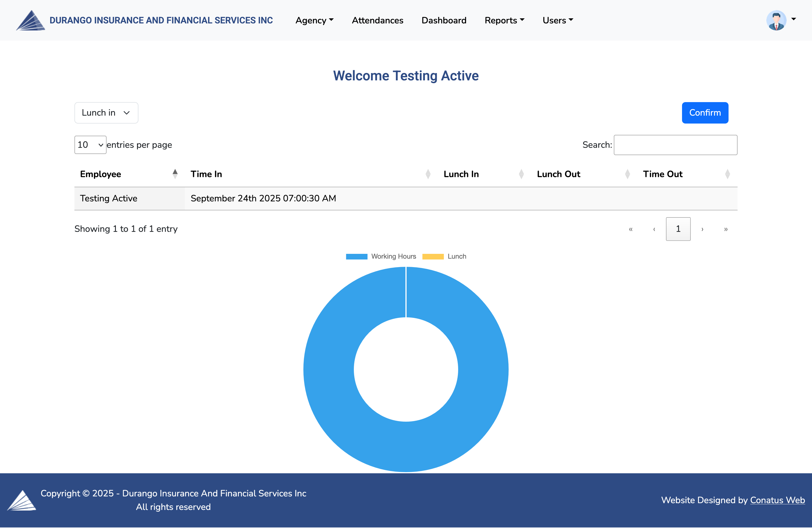The height and width of the screenshot is (528, 812).
Task: Sort by Time Out column arrows
Action: tap(727, 174)
